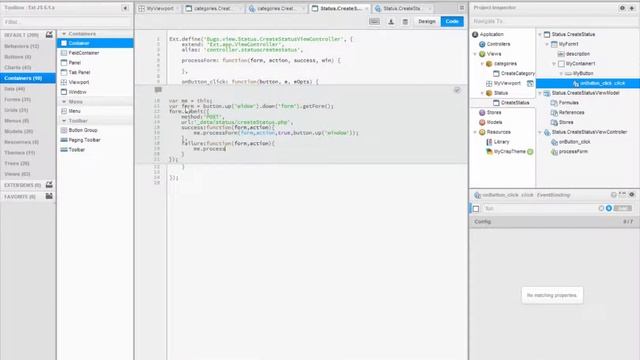Click the toolbox Filter input field
640x360 pixels.
tap(67, 22)
